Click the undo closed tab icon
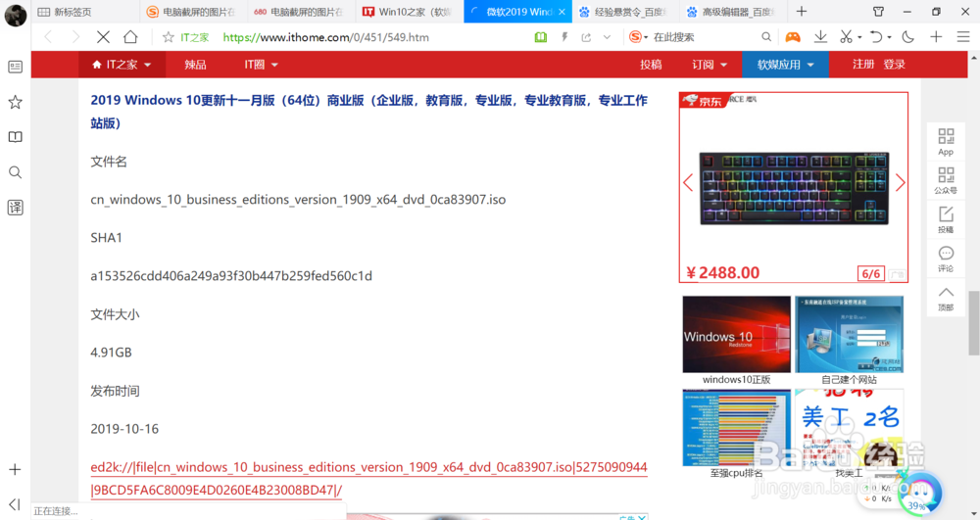980x520 pixels. [x=876, y=37]
